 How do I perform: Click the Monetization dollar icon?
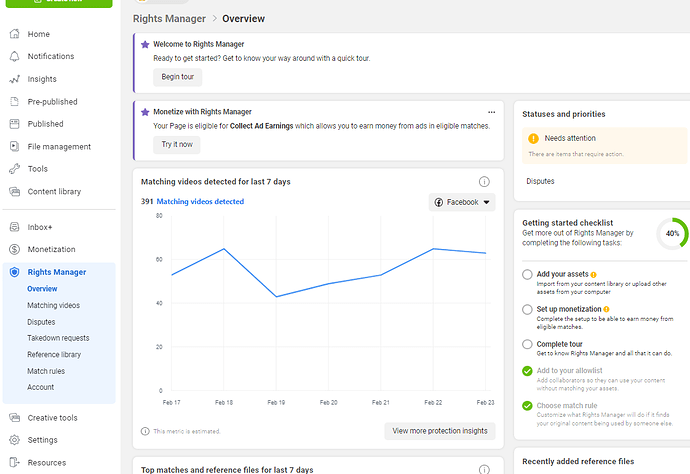(15, 250)
